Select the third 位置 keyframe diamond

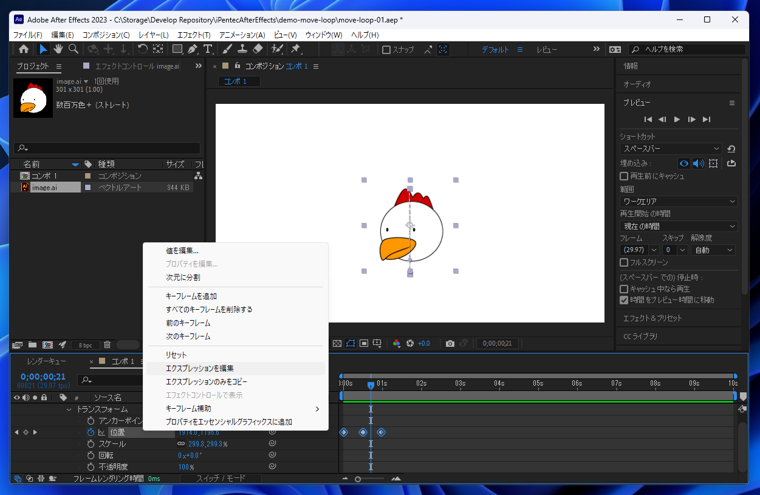(381, 432)
